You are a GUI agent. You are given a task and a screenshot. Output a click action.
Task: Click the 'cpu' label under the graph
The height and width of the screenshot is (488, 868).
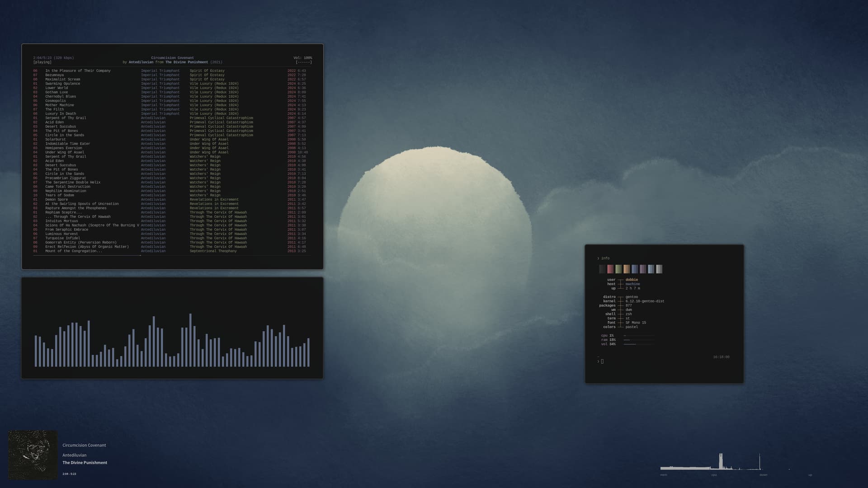pyautogui.click(x=714, y=475)
